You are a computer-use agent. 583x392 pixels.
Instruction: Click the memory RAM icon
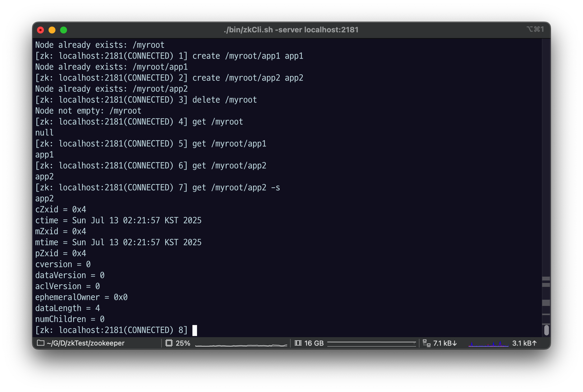pos(298,343)
